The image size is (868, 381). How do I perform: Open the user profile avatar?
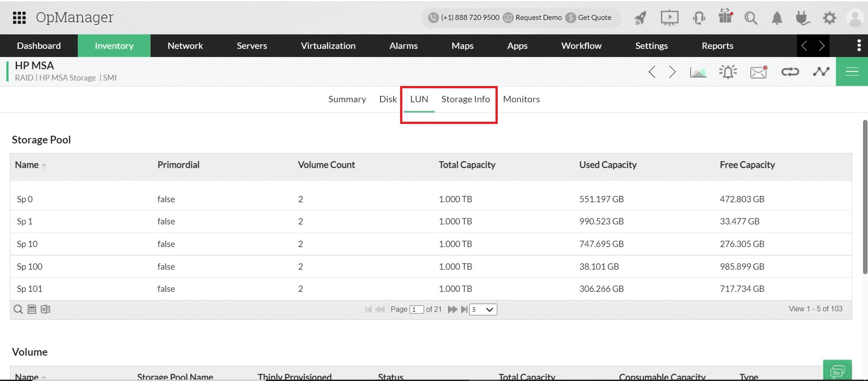click(x=855, y=18)
